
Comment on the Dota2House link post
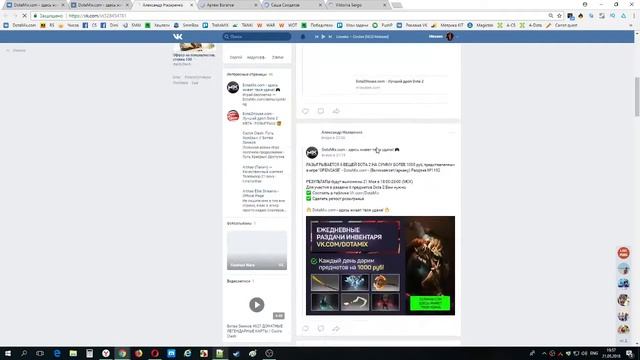321,111
